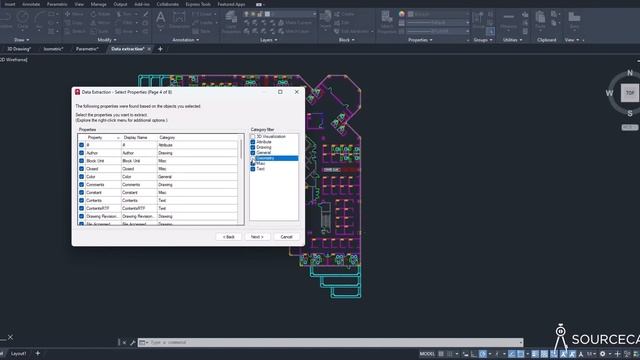Expand the Layers panel dropdown
This screenshot has height=360, width=640.
pos(269,40)
